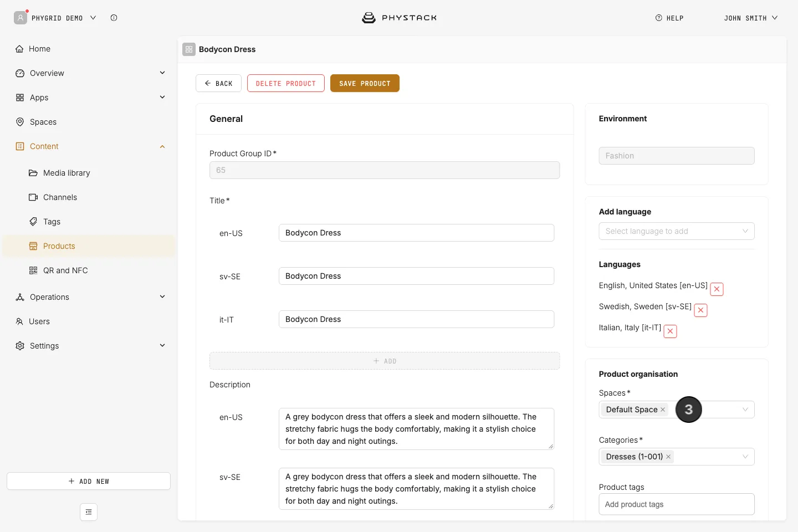
Task: Open the Phygrid Demo tenant switcher chevron
Action: [93, 18]
